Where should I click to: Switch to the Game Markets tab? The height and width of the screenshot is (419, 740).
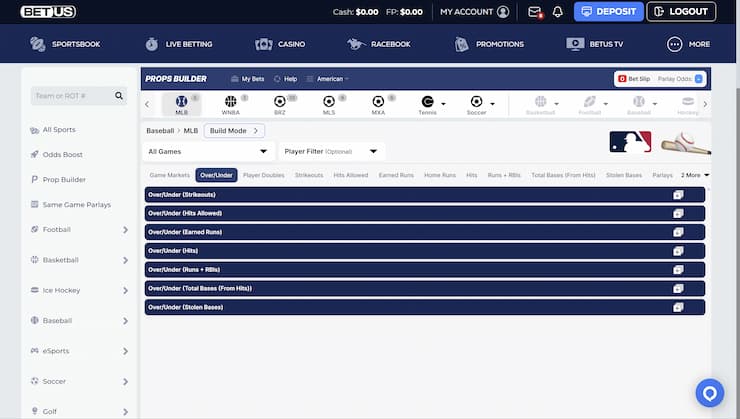coord(169,175)
